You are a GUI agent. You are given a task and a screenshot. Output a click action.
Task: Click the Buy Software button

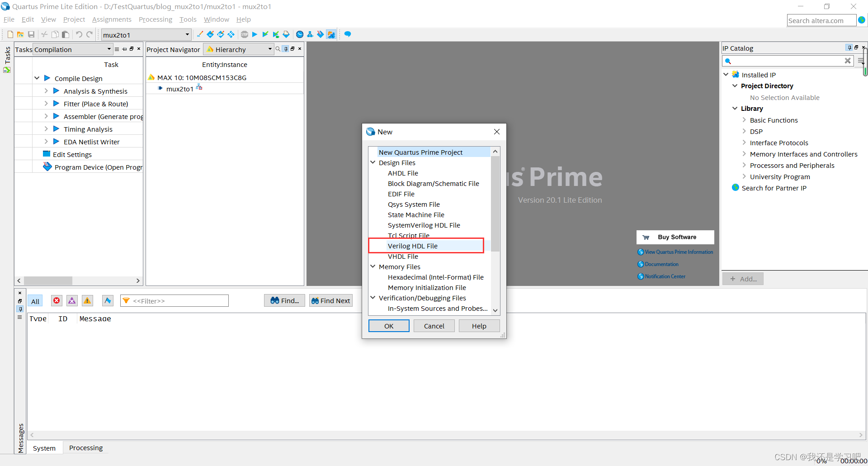(675, 237)
